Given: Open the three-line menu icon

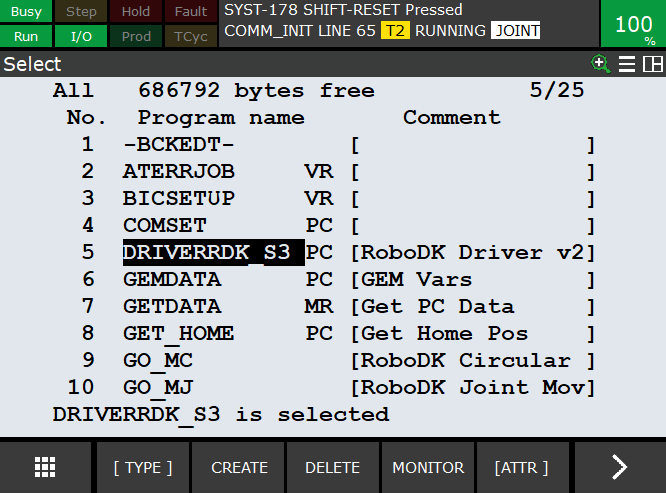Looking at the screenshot, I should 627,64.
